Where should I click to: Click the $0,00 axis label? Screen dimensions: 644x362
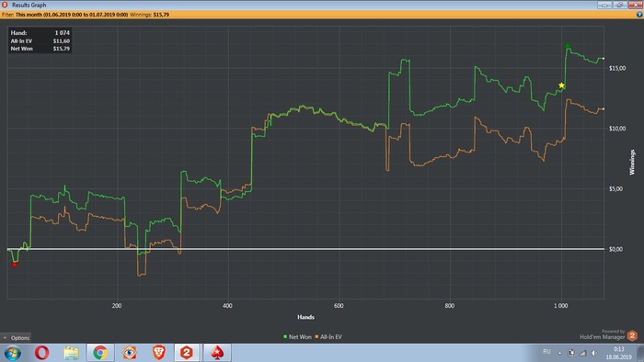tap(615, 249)
